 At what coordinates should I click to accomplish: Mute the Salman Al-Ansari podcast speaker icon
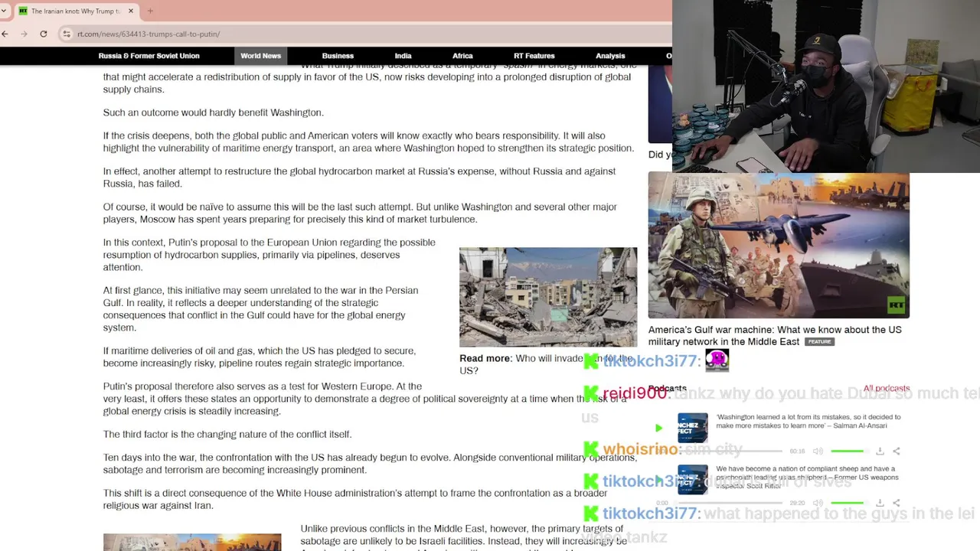click(x=818, y=452)
